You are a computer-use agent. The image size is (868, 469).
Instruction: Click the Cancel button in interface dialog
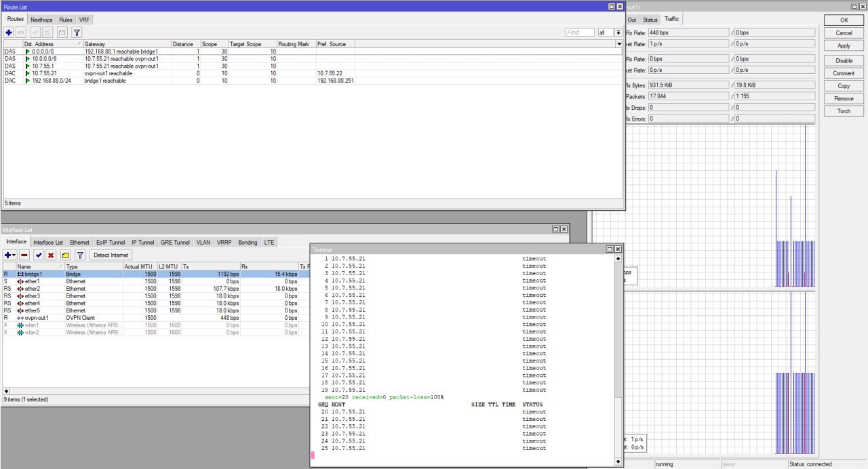pos(844,33)
